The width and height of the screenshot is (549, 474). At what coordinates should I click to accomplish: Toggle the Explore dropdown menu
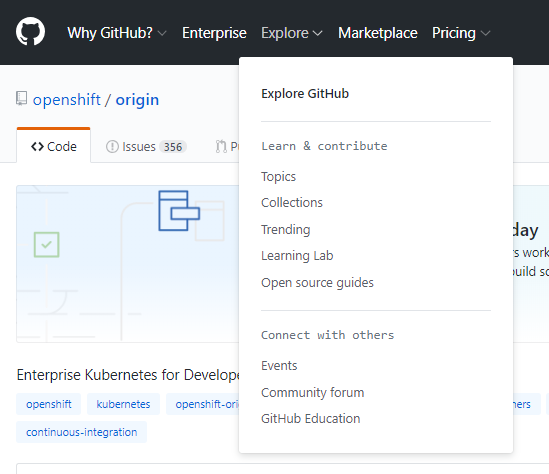(292, 33)
